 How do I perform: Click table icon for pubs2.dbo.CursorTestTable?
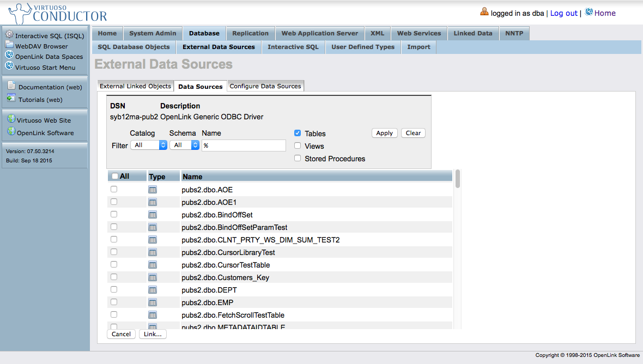153,265
